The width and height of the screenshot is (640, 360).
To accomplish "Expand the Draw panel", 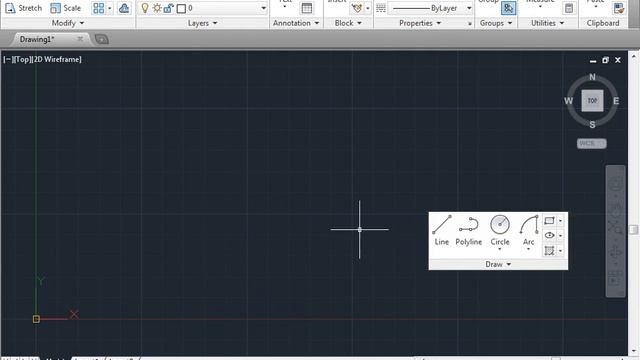I will click(498, 264).
